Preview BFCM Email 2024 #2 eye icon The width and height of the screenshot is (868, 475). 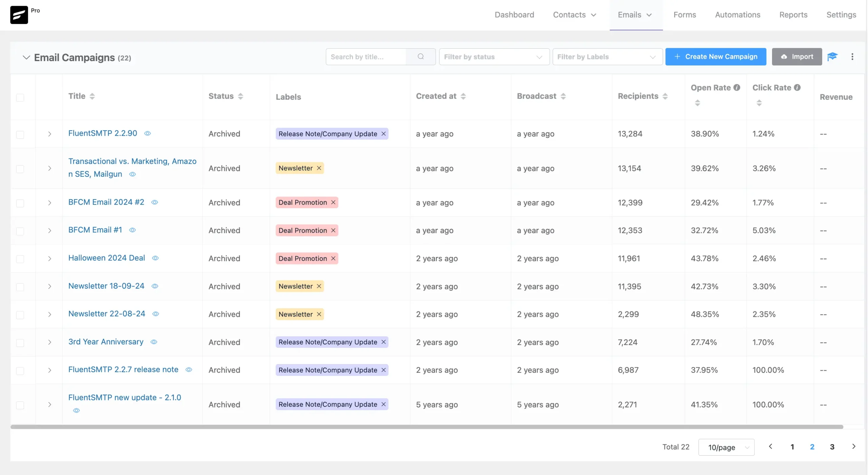155,203
